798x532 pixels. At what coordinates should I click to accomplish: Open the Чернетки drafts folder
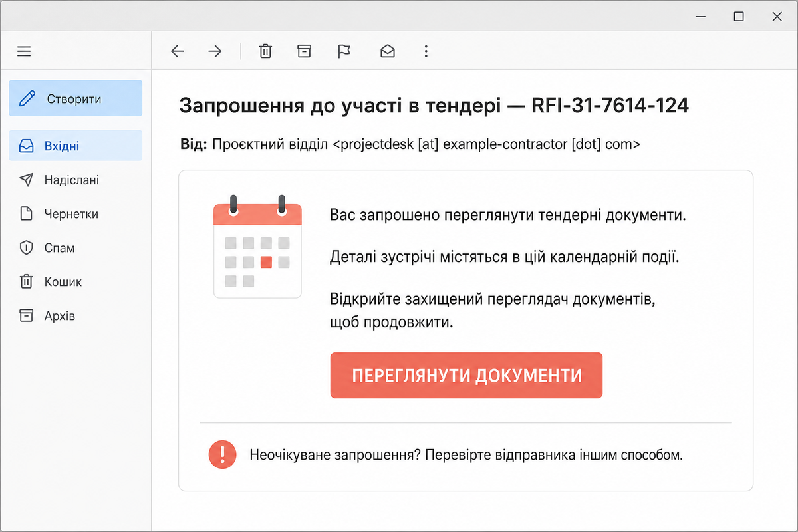[76, 214]
